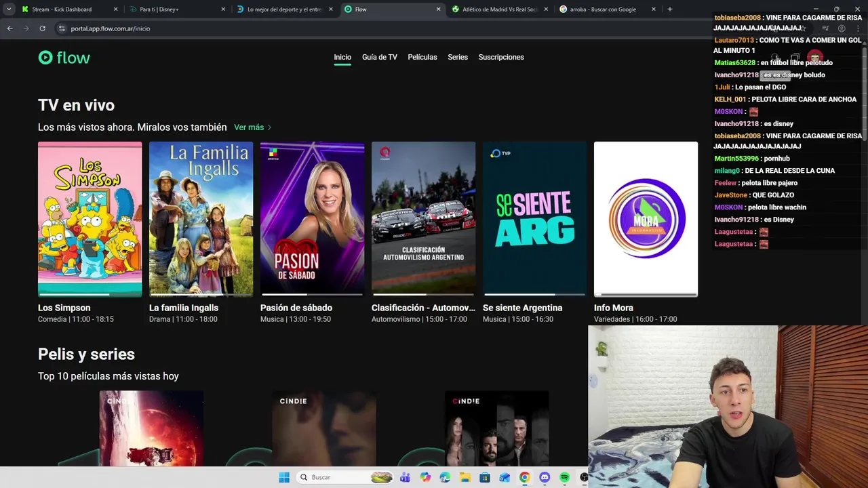This screenshot has height=488, width=868.
Task: Open the Pasión de sábado title link
Action: [x=296, y=308]
